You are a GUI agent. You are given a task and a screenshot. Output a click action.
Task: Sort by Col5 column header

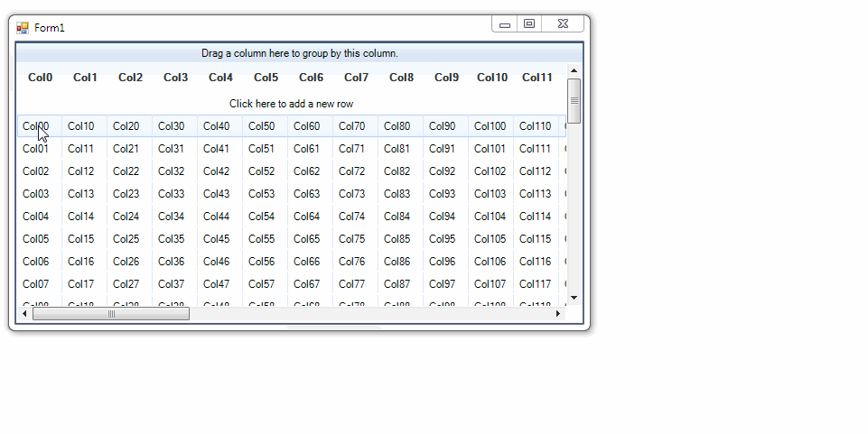click(266, 78)
